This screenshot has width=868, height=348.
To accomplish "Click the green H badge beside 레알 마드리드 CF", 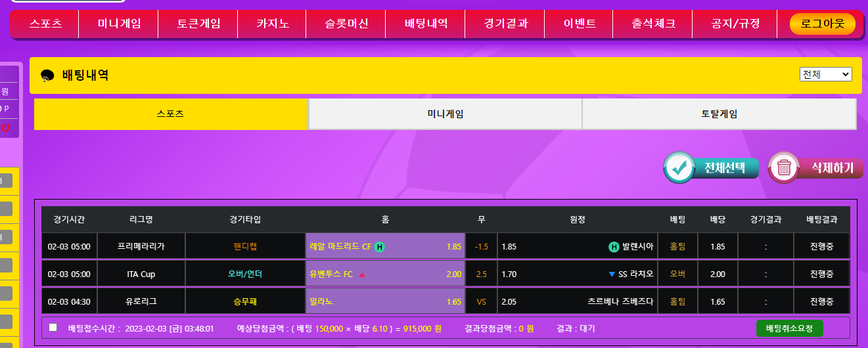I will 379,247.
